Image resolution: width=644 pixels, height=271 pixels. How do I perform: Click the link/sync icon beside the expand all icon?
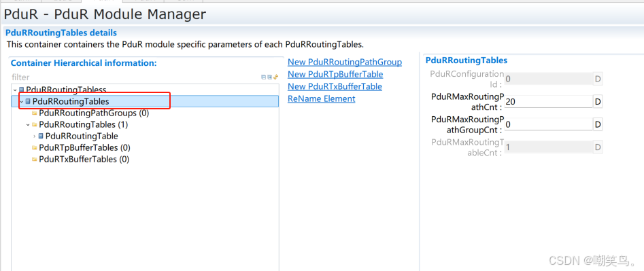pyautogui.click(x=276, y=77)
